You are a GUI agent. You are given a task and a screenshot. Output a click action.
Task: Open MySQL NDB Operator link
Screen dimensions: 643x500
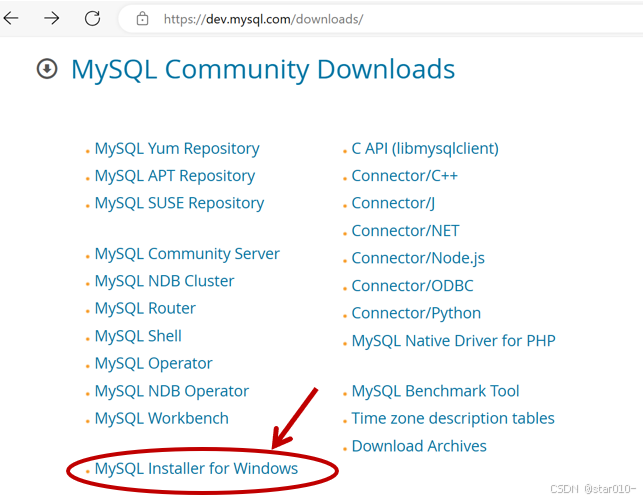172,391
